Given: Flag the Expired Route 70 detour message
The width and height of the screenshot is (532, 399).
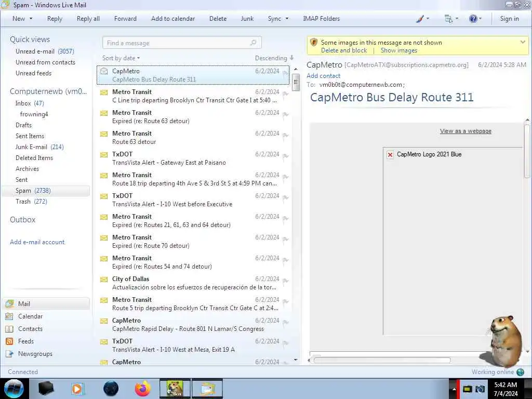Looking at the screenshot, I should point(285,240).
